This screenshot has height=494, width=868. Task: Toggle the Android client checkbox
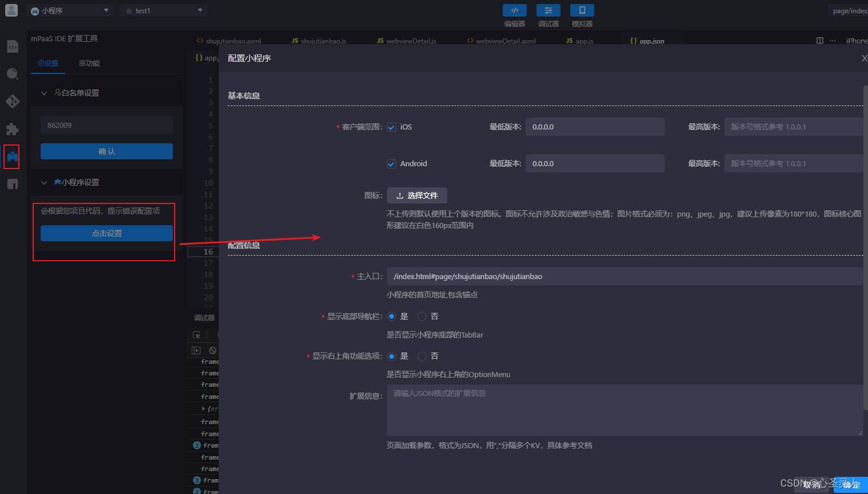(x=392, y=164)
